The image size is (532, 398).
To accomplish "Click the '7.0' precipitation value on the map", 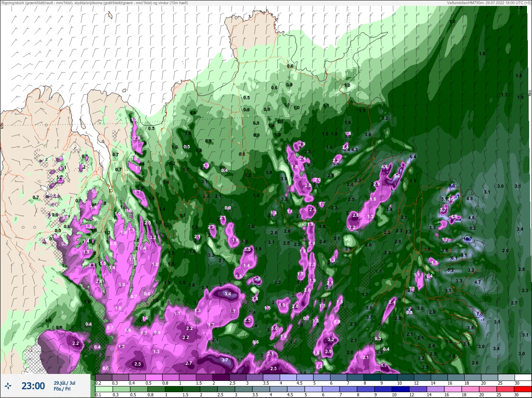I will (480, 314).
